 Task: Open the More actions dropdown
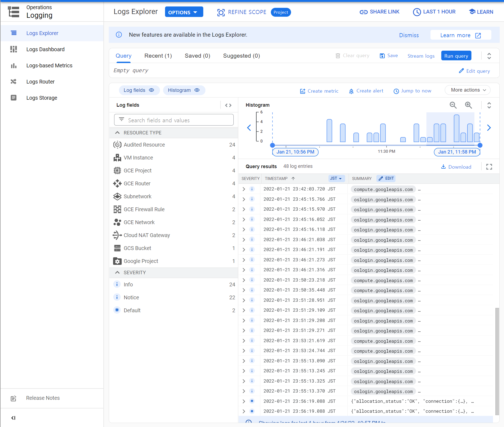coord(467,90)
